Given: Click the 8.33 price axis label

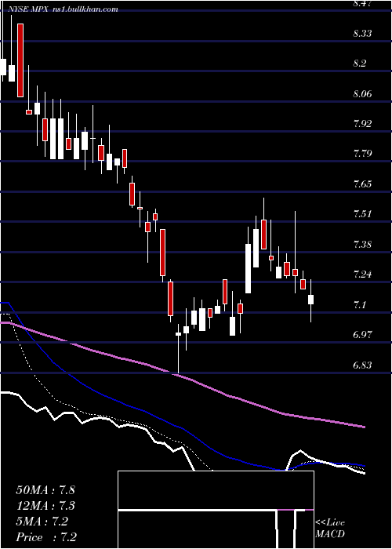Looking at the screenshot, I should 362,34.
